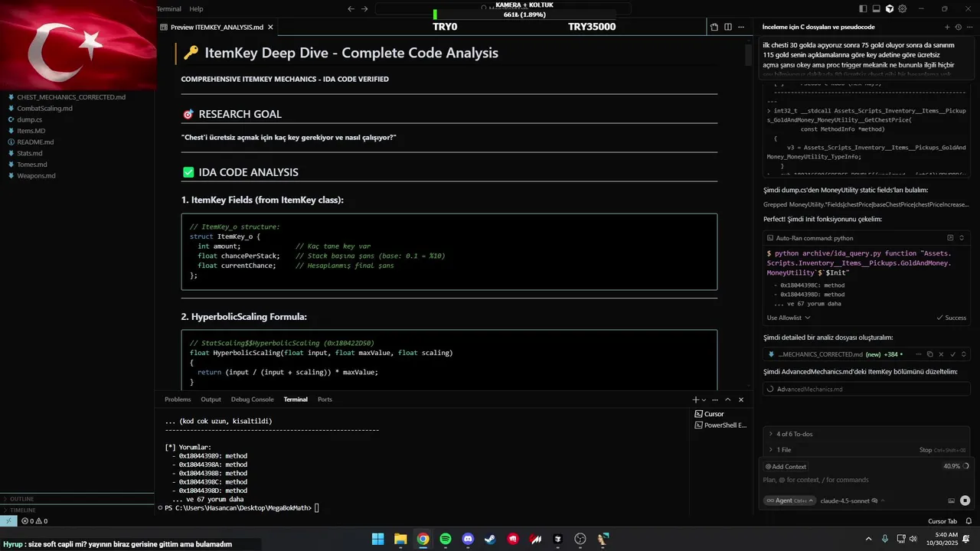Open the Terminal menu
Screen dimensions: 980x551
coord(168,9)
